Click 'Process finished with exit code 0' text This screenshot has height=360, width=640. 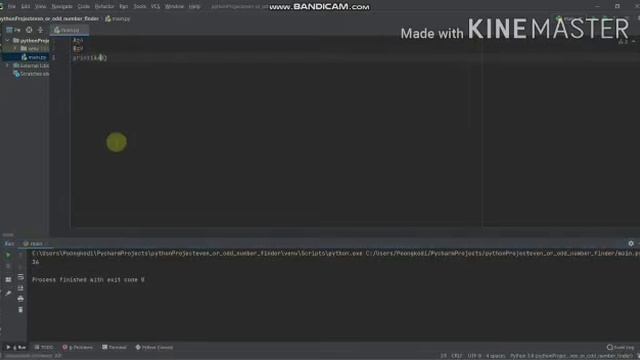(88, 280)
